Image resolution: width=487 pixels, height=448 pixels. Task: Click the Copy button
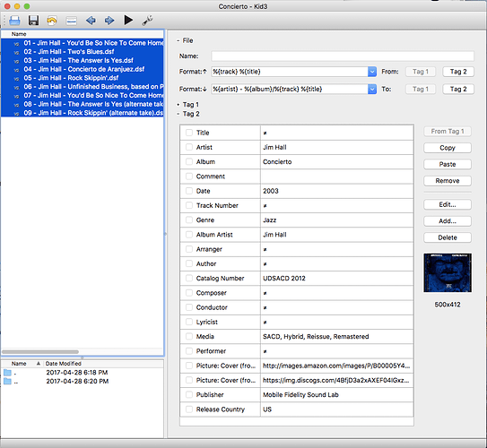448,148
